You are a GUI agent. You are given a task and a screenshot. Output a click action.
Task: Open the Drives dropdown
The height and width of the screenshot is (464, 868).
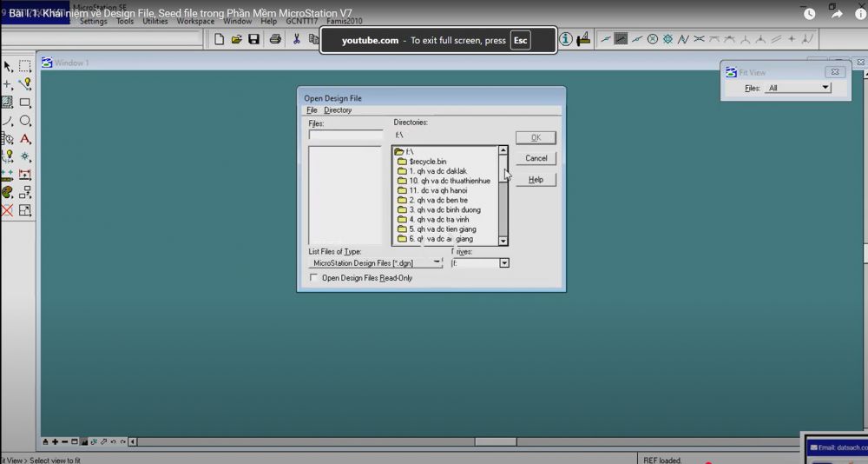tap(503, 262)
